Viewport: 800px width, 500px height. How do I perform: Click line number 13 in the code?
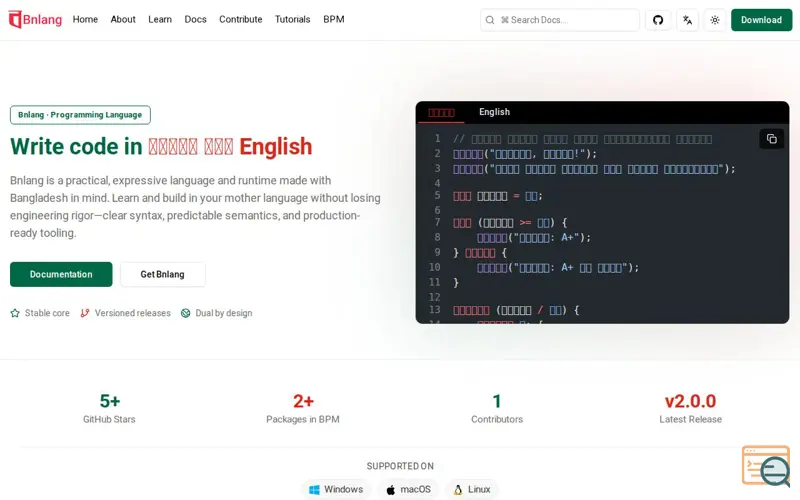pyautogui.click(x=435, y=310)
